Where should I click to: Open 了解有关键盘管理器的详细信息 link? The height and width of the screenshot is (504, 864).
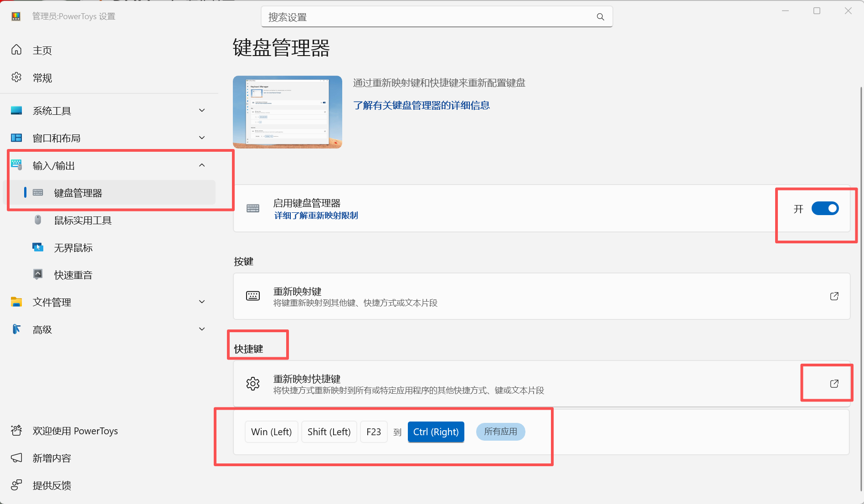coord(422,105)
